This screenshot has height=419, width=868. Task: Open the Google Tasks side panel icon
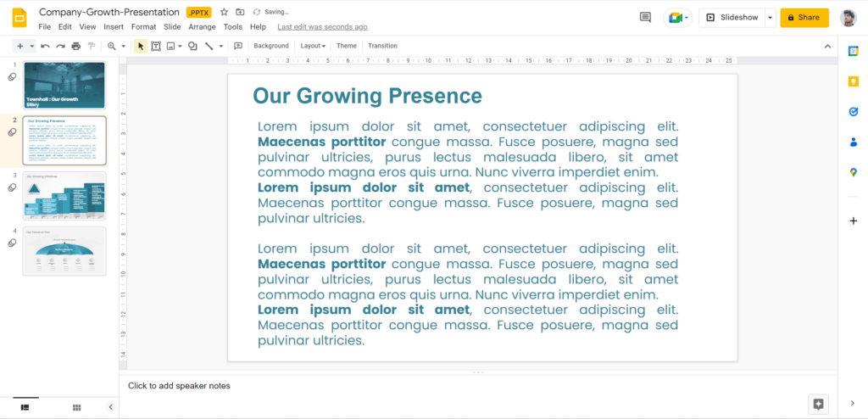853,112
